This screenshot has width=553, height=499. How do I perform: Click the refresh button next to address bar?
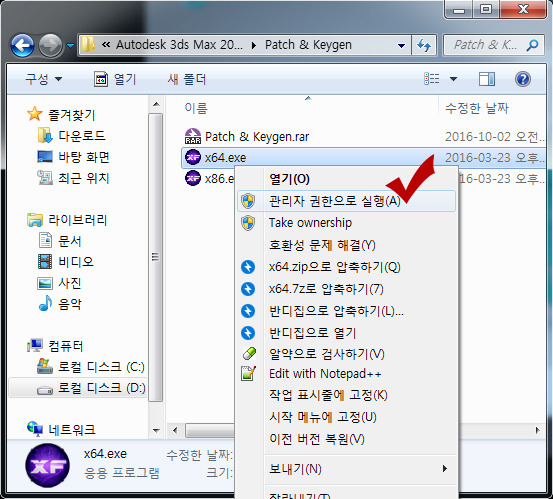tap(424, 45)
